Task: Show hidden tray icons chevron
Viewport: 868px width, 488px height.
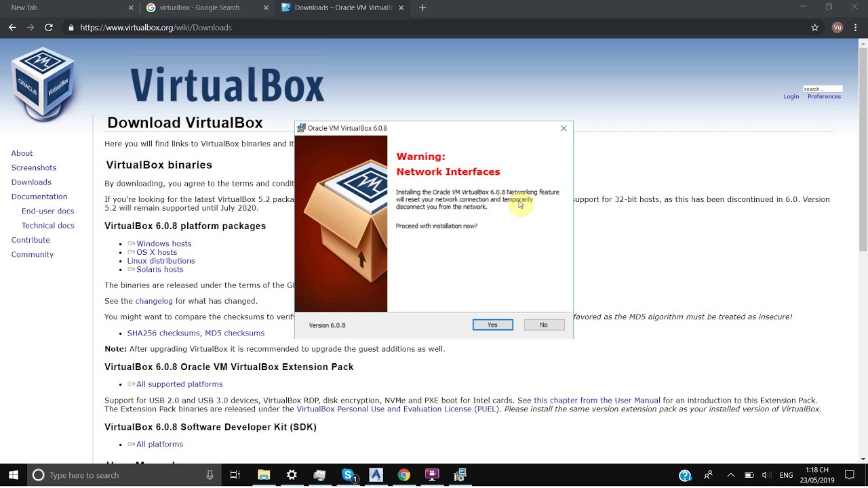Action: coord(730,475)
